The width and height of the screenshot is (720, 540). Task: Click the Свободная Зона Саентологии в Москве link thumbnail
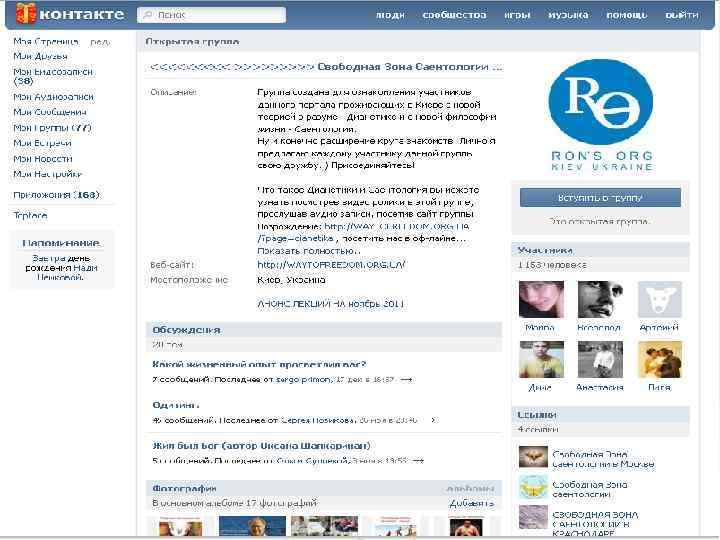coord(533,457)
